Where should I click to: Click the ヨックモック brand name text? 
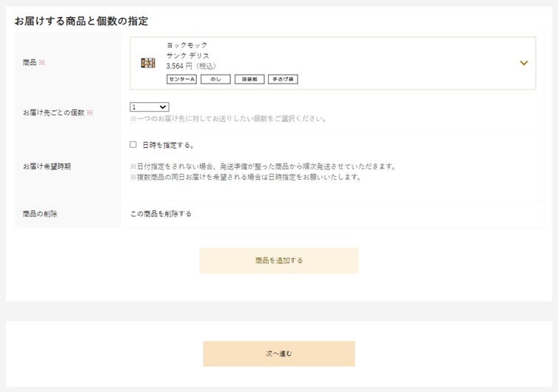point(187,45)
